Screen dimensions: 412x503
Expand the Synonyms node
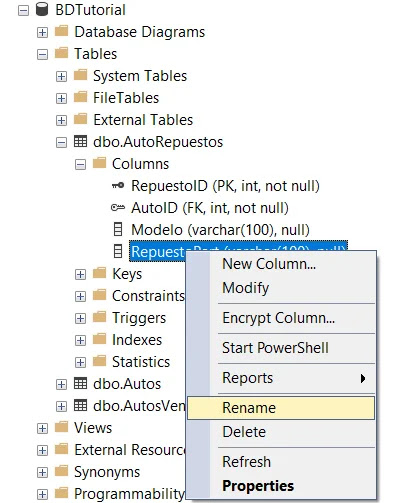pos(42,473)
